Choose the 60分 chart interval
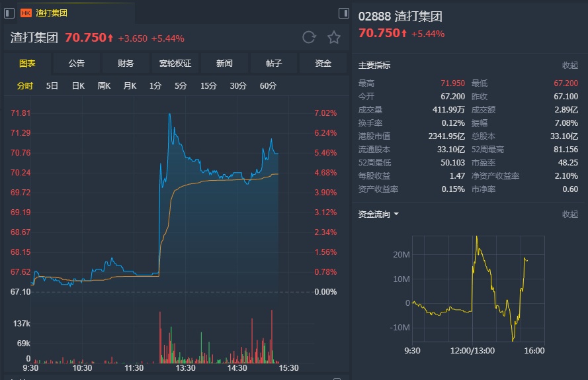The width and height of the screenshot is (588, 380). tap(268, 85)
